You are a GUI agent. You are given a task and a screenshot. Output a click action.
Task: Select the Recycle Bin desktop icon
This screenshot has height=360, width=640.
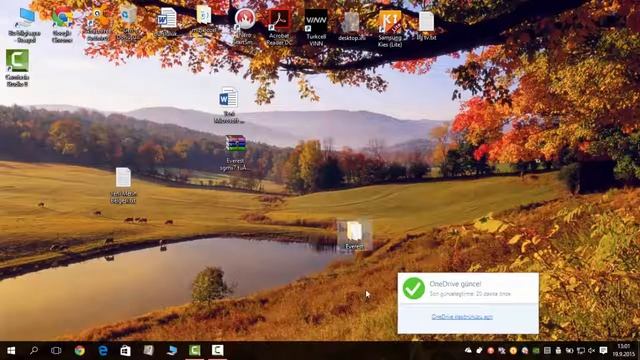[x=129, y=22]
